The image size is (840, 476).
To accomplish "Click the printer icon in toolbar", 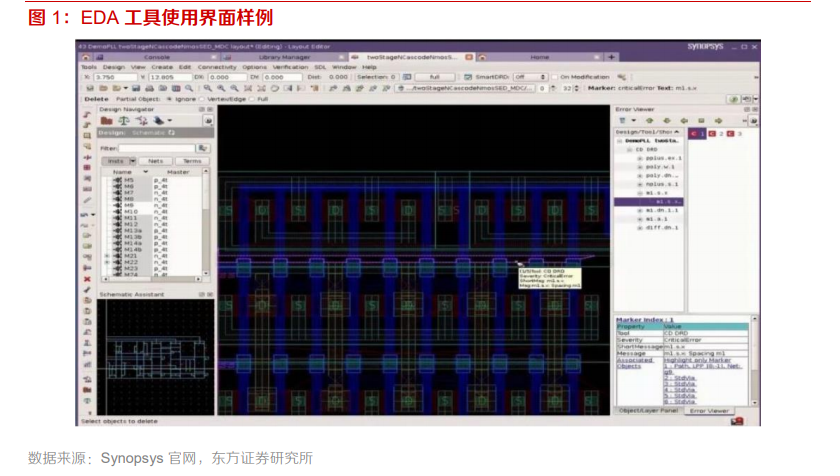I will tap(149, 88).
